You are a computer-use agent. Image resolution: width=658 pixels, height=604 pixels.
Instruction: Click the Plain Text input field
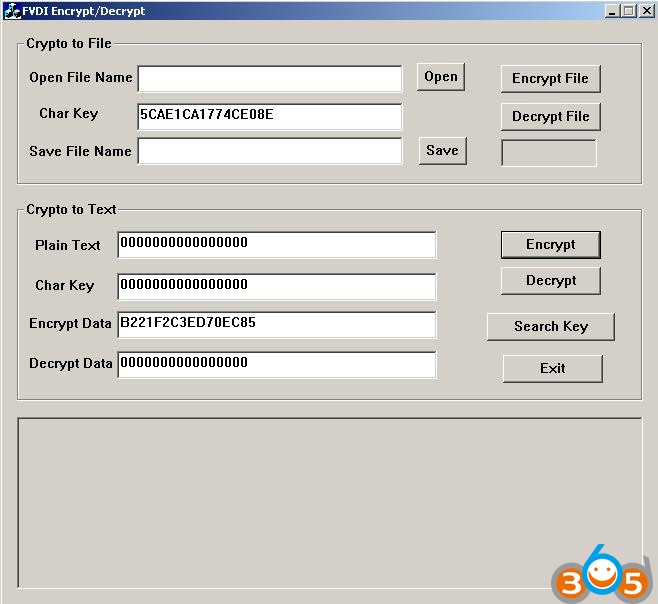277,245
